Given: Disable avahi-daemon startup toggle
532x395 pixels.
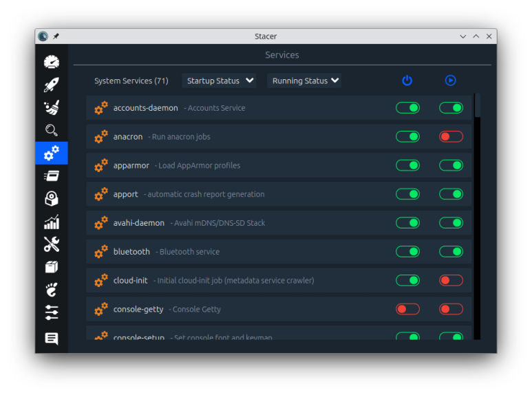Looking at the screenshot, I should click(407, 223).
